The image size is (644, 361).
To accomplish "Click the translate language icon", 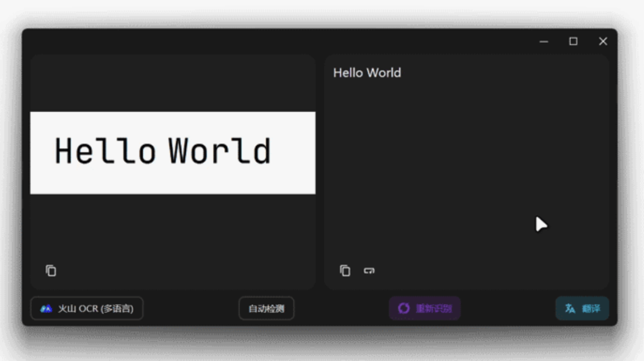I will [570, 308].
